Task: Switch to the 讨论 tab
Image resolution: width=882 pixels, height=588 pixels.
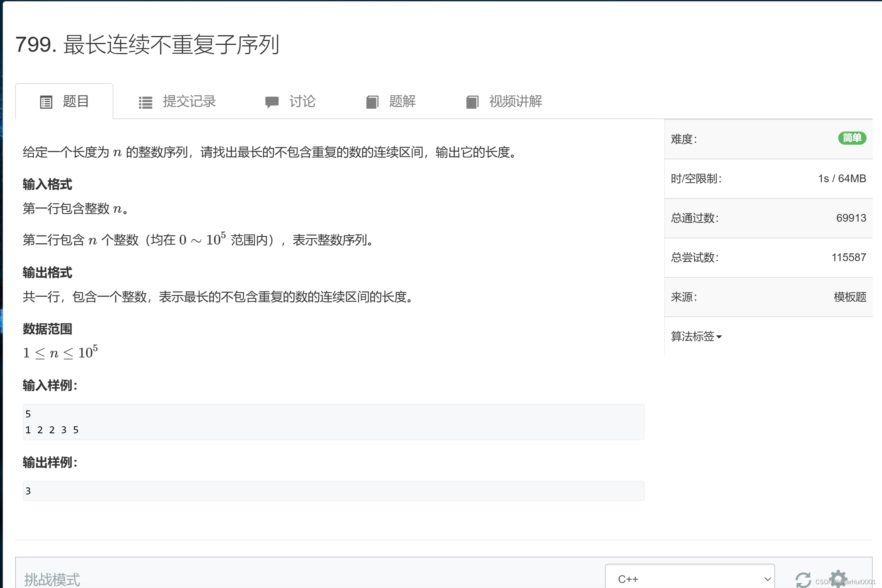Action: (302, 101)
